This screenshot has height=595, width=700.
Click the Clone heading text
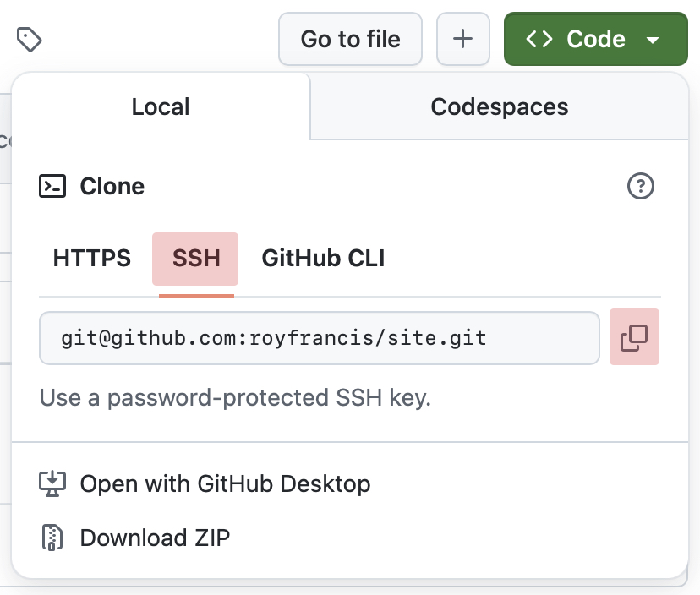click(112, 186)
